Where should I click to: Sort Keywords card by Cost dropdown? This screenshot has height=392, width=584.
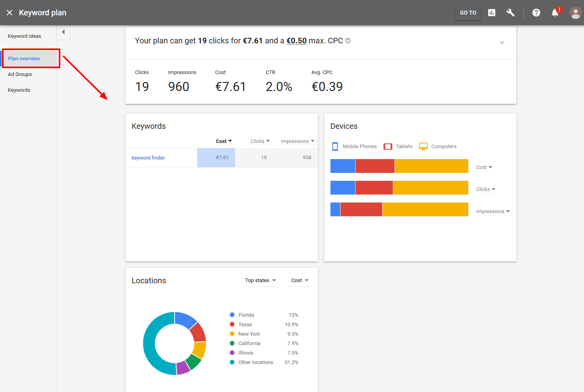224,141
